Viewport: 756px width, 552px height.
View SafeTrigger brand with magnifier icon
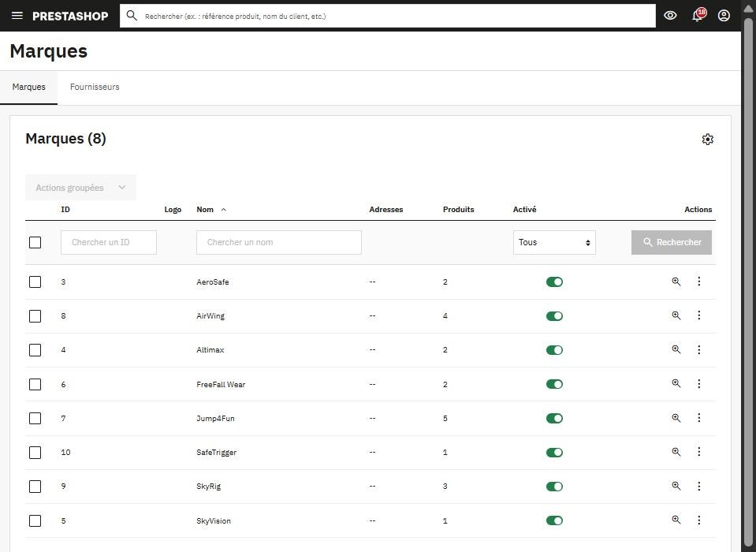tap(676, 452)
